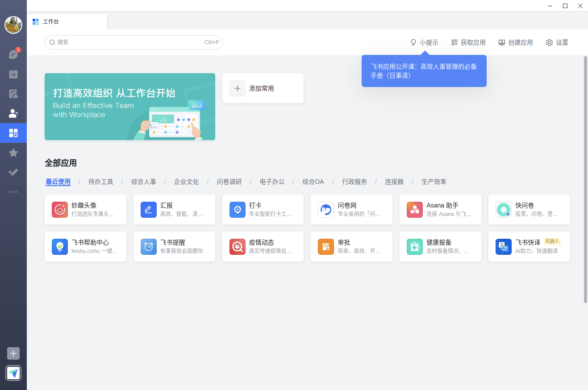Open 小提示 tips button
Viewport: 588px width, 390px height.
coord(424,42)
